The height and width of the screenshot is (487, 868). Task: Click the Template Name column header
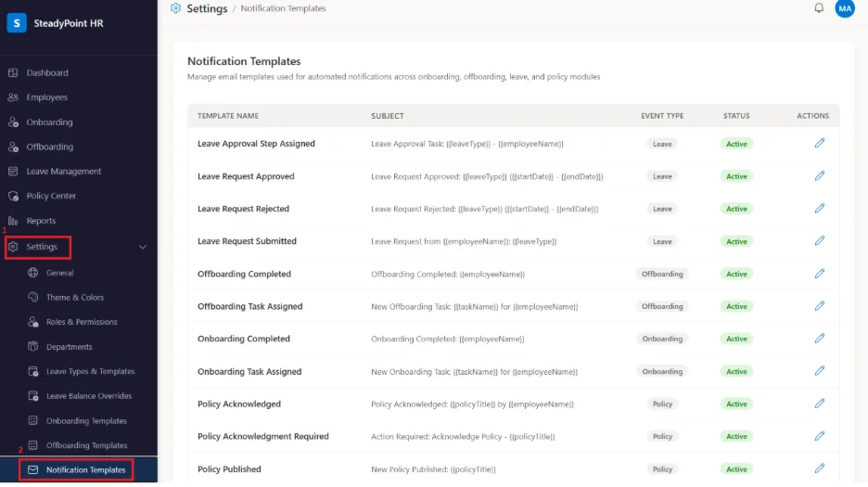tap(228, 116)
